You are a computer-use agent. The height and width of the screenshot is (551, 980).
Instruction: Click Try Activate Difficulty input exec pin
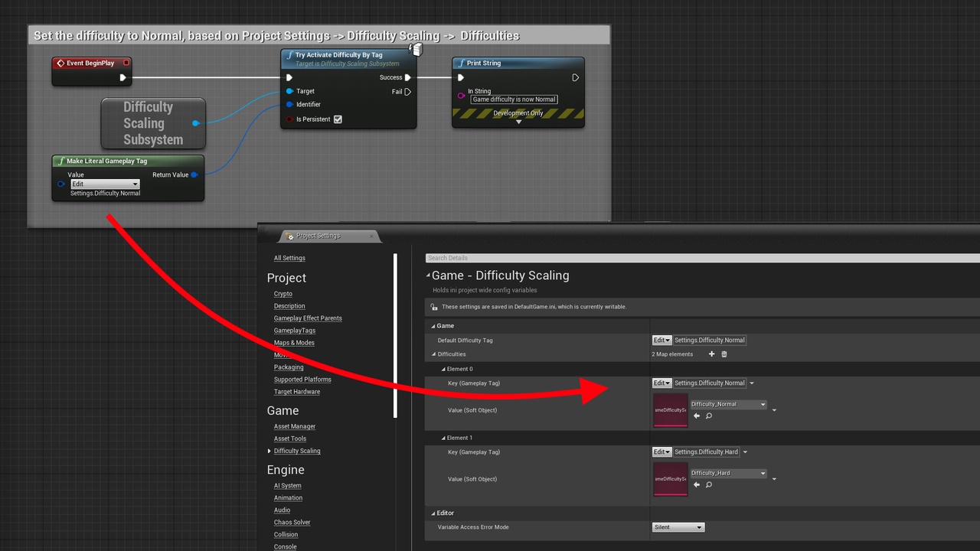tap(289, 77)
